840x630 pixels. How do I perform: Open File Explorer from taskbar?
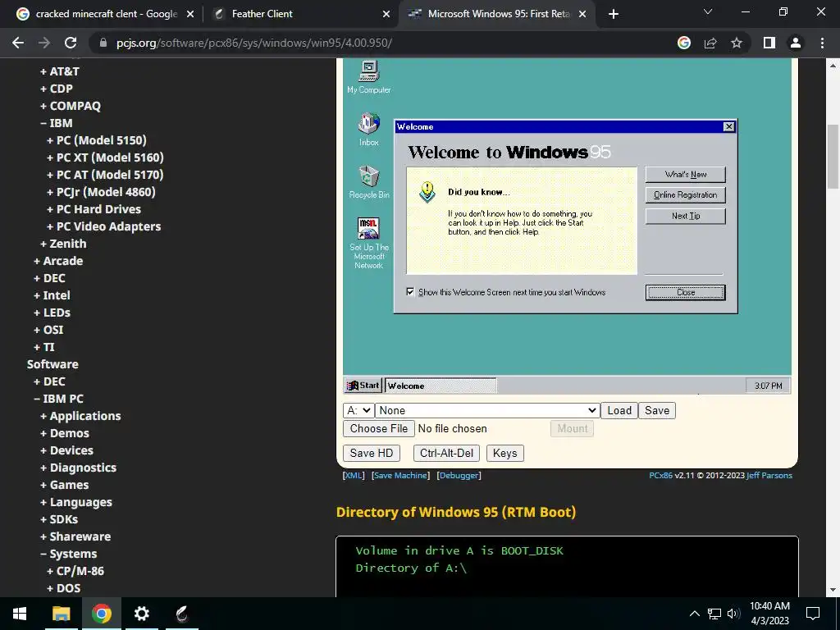pyautogui.click(x=61, y=614)
